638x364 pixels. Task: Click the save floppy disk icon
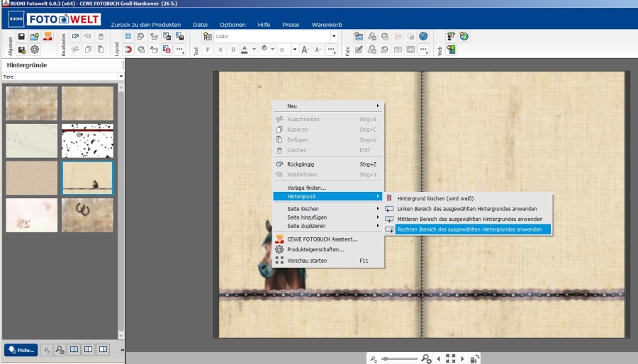click(x=21, y=37)
